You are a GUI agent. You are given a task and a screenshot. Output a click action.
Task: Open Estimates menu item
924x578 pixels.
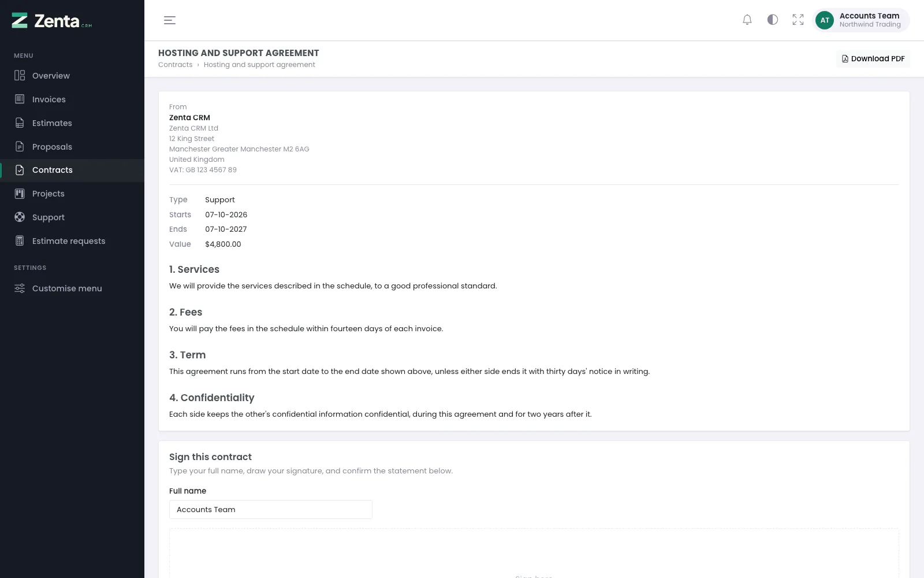[72, 123]
